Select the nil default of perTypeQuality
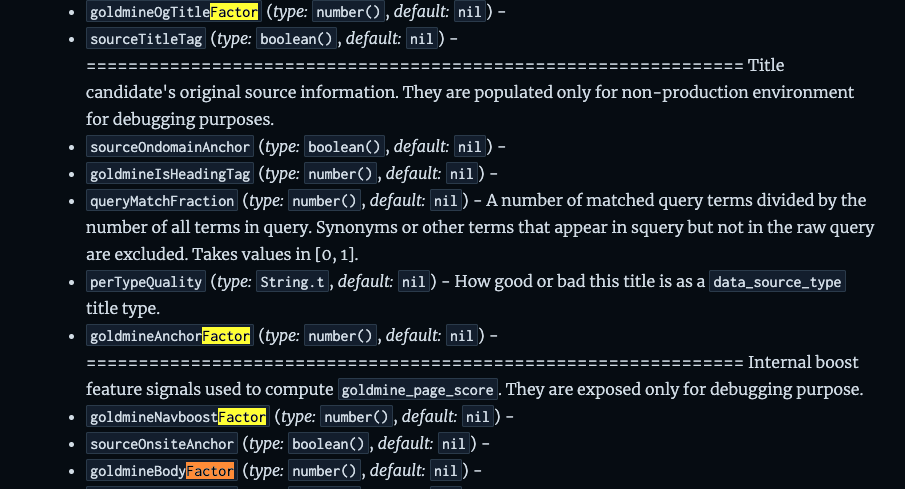The image size is (905, 489). 413,282
